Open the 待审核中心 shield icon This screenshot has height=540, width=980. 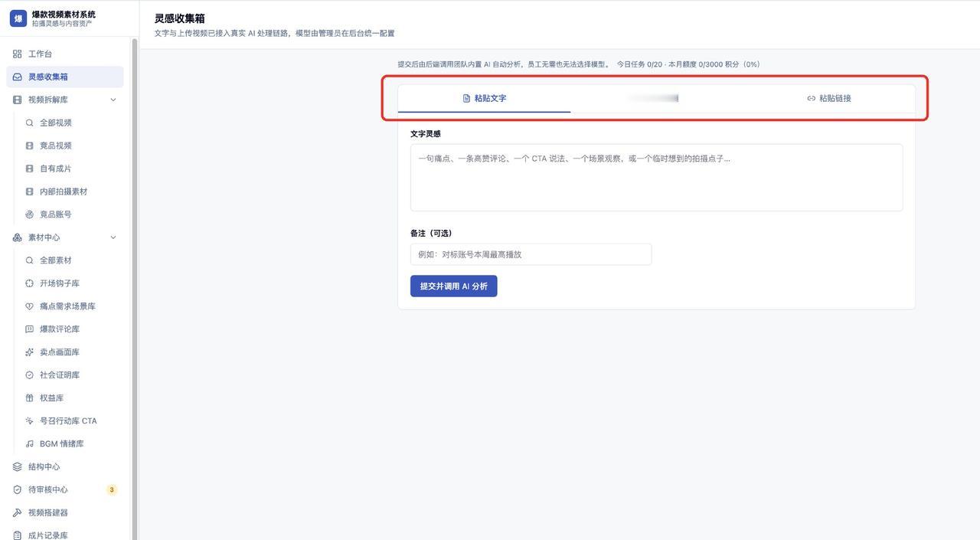17,490
